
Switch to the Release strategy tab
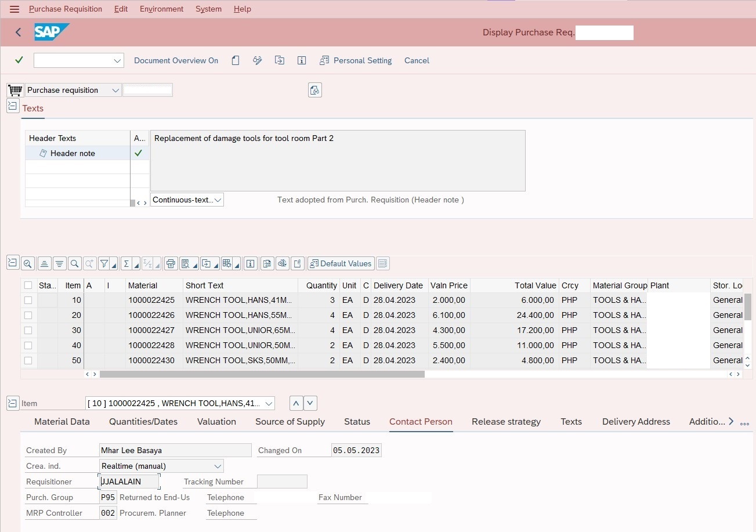tap(506, 422)
